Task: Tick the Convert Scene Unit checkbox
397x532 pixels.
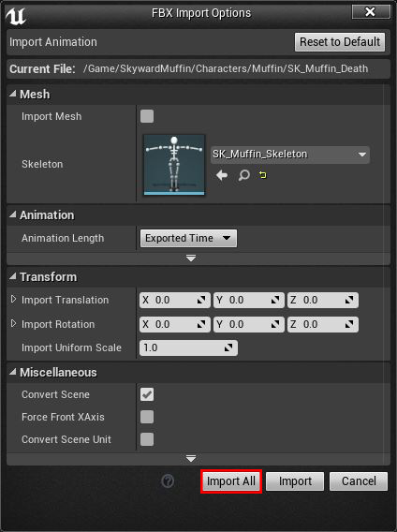Action: pos(147,439)
